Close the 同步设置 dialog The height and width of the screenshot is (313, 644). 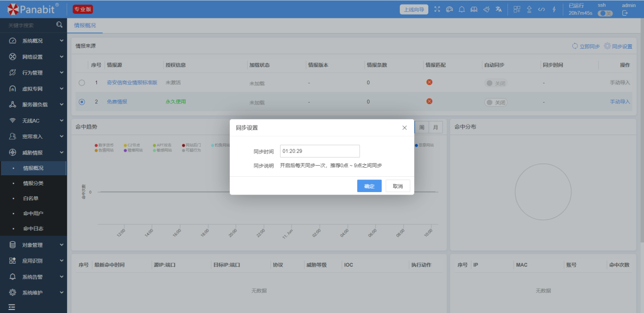(404, 128)
